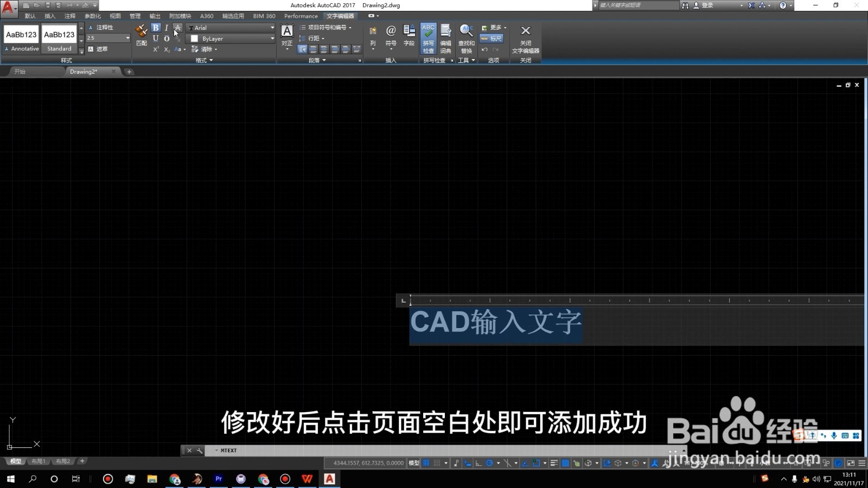Viewport: 868px width, 488px height.
Task: Toggle the grid display in status bar
Action: [426, 463]
